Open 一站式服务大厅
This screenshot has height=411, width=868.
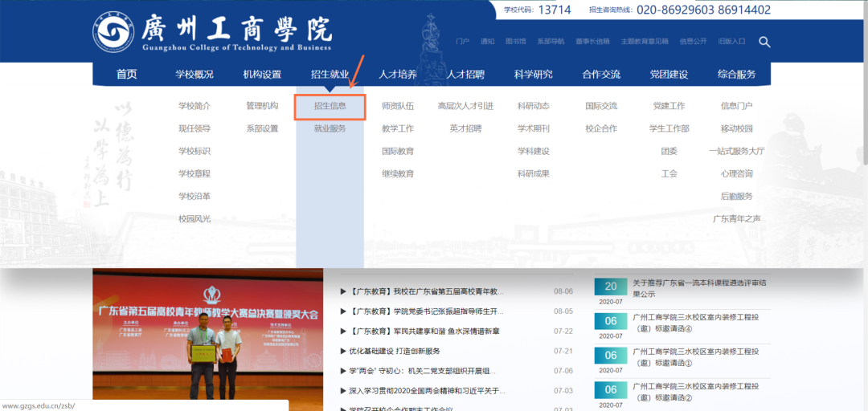[x=736, y=151]
